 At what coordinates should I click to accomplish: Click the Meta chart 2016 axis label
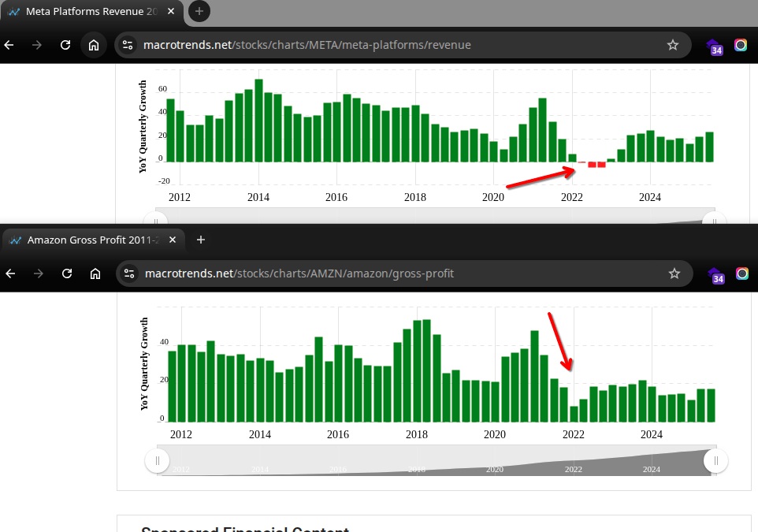click(x=336, y=197)
